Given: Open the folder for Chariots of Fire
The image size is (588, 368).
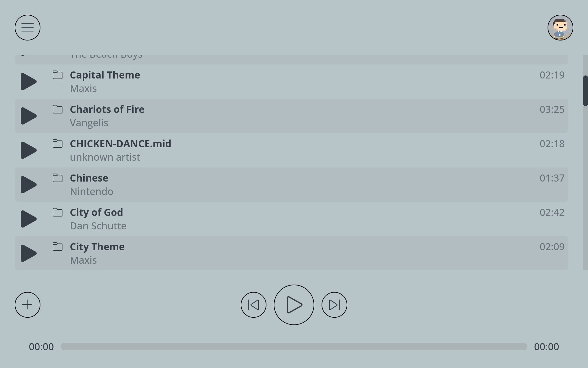Looking at the screenshot, I should point(58,109).
